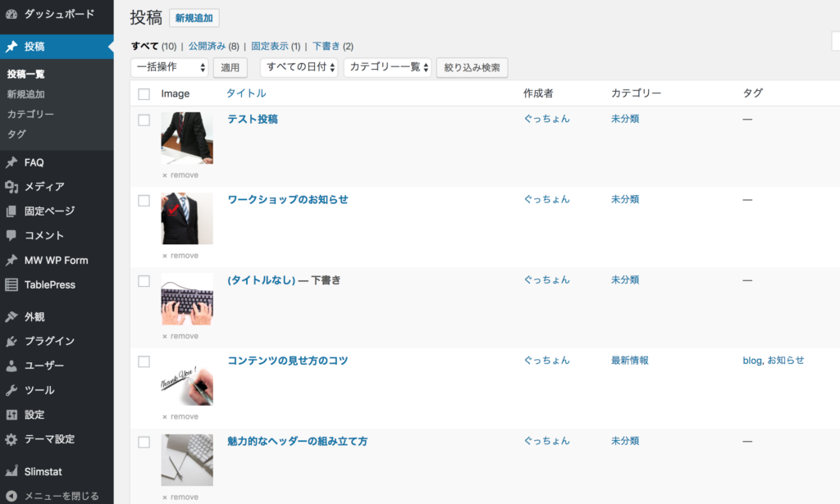Tick the checkbox for テスト投稿
The height and width of the screenshot is (504, 840).
[144, 120]
